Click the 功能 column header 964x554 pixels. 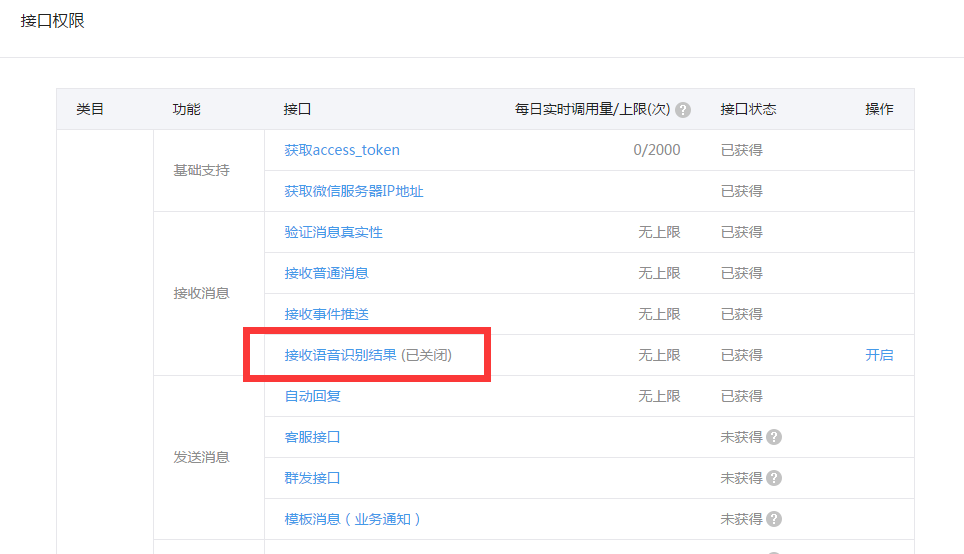186,109
